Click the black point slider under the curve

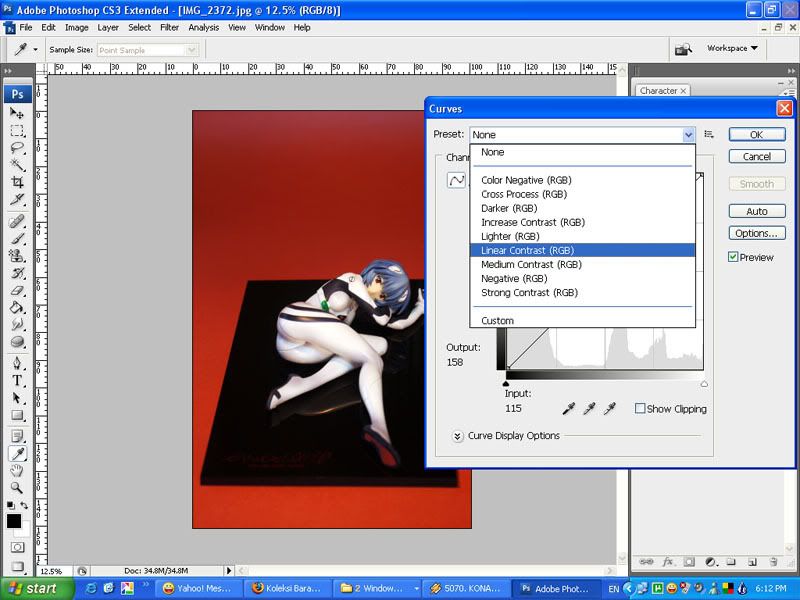click(x=506, y=384)
